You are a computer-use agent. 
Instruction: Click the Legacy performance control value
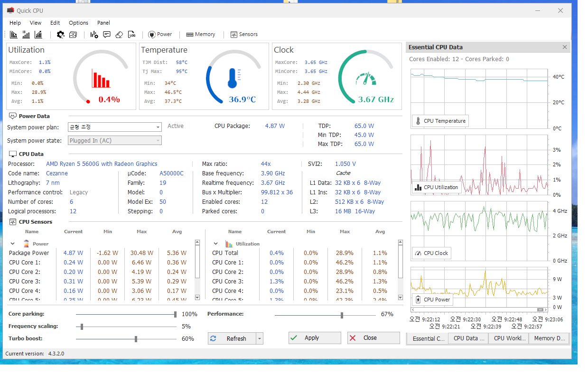[79, 192]
